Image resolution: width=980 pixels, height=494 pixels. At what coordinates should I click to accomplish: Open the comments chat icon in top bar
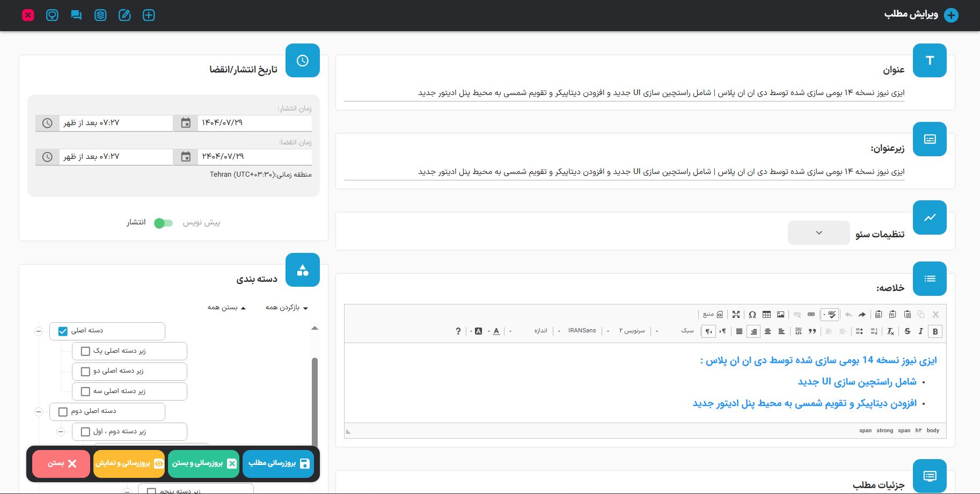(x=76, y=15)
